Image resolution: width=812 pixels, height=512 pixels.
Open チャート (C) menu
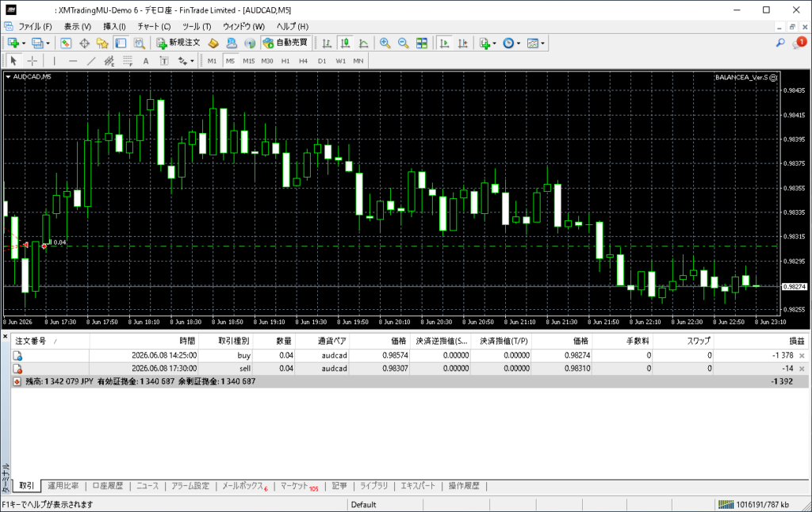click(x=154, y=26)
